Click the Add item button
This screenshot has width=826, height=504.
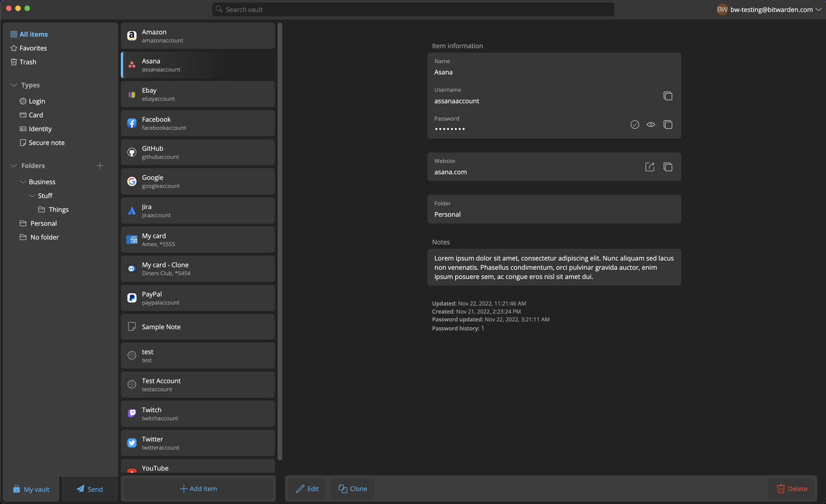click(x=198, y=489)
